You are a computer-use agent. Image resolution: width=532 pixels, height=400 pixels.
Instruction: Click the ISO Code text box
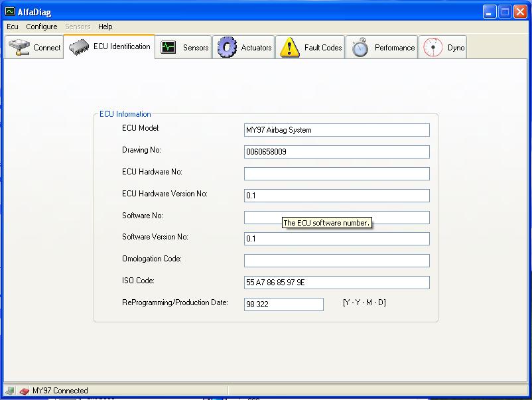click(x=336, y=283)
